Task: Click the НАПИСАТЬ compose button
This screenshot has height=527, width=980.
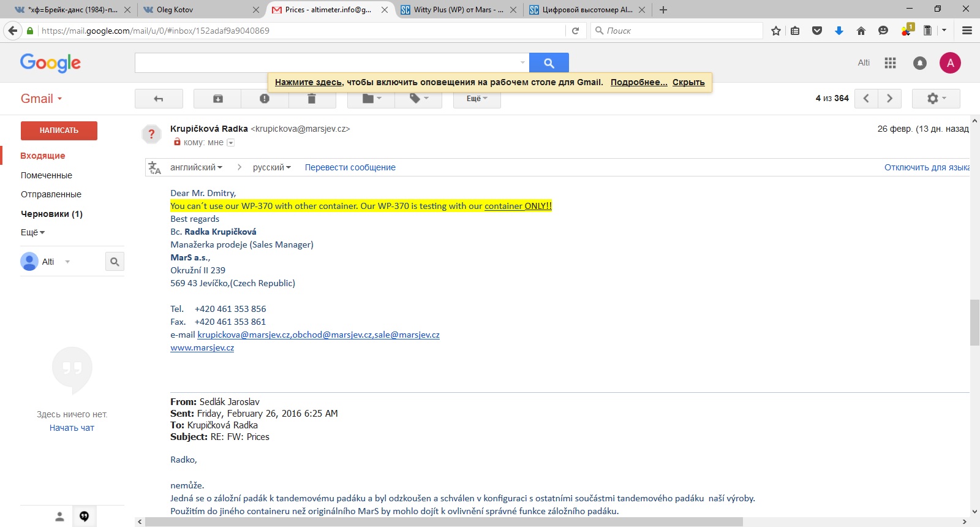Action: [x=59, y=131]
